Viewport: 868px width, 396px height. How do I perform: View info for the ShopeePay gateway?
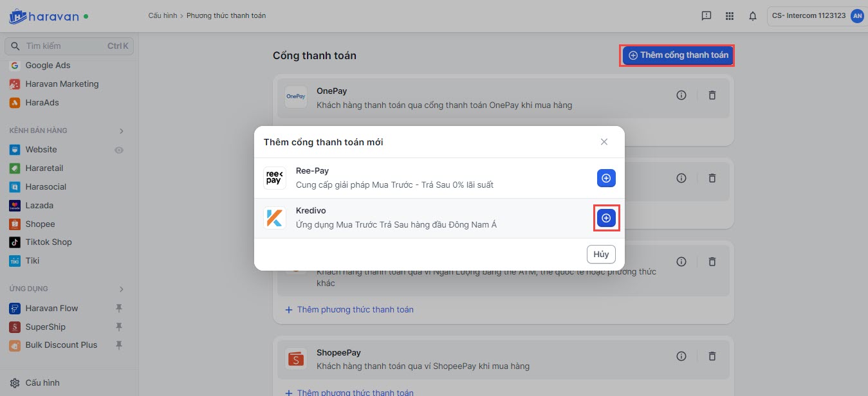click(x=681, y=356)
